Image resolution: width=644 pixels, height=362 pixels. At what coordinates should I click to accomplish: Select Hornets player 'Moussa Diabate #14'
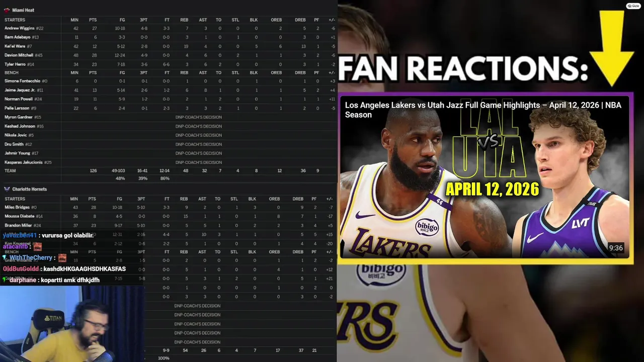coord(24,216)
